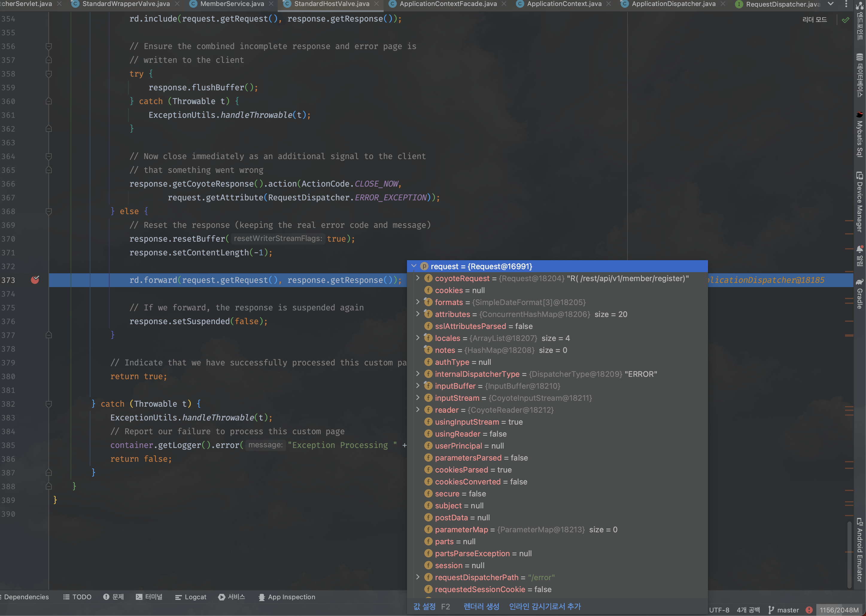
Task: Expand the attributes node
Action: coord(418,314)
